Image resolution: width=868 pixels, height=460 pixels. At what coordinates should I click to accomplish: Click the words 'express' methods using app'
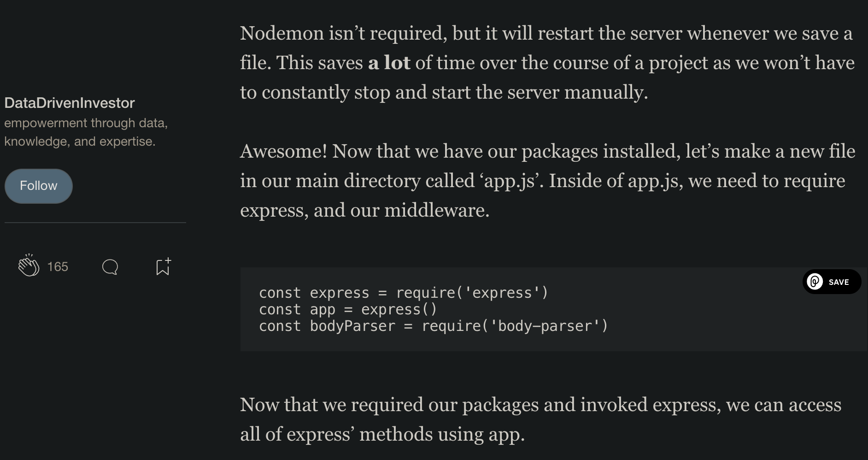[405, 434]
